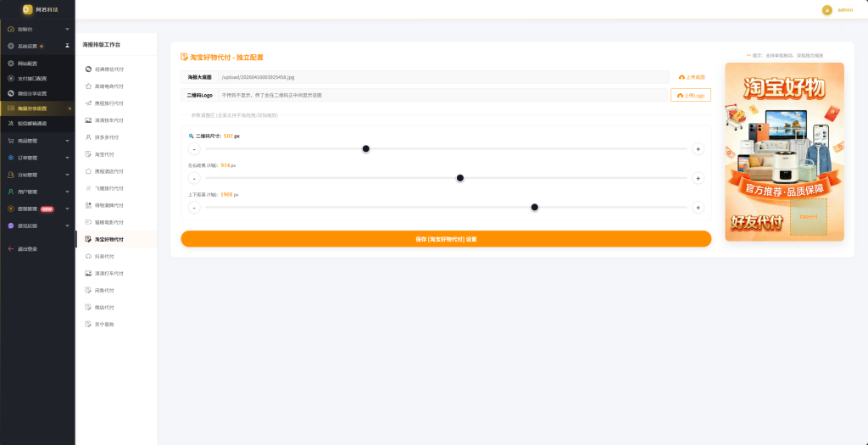The height and width of the screenshot is (445, 868).
Task: Decrease X-axis distance with minus button
Action: [x=194, y=178]
